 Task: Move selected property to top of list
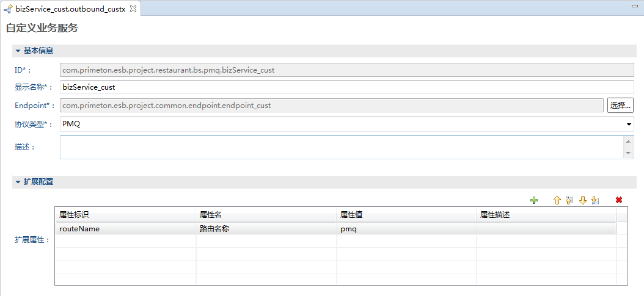(x=569, y=200)
